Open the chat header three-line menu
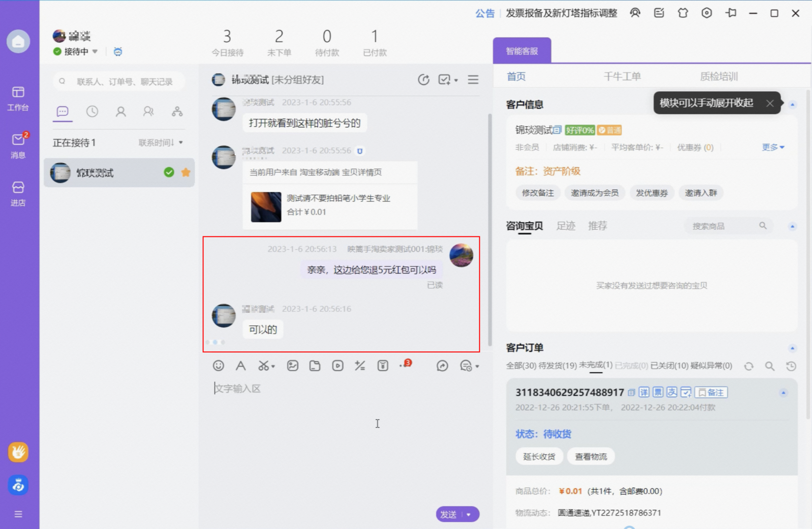The width and height of the screenshot is (812, 529). coord(473,80)
